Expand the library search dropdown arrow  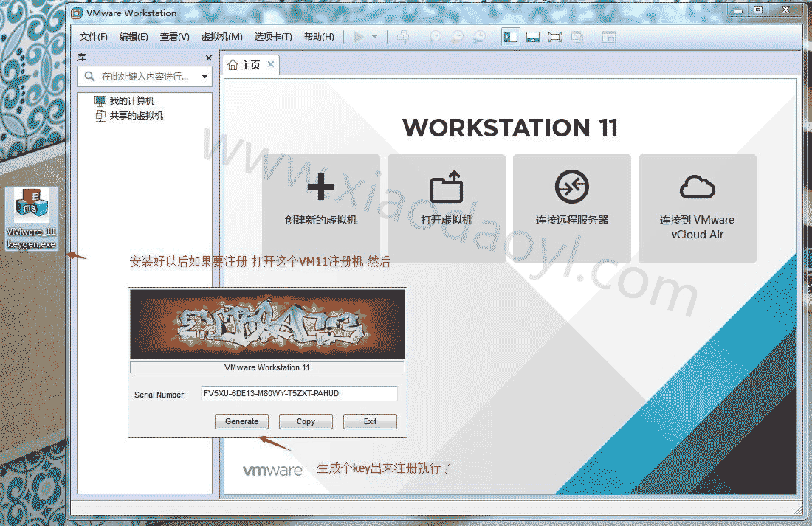pos(205,77)
